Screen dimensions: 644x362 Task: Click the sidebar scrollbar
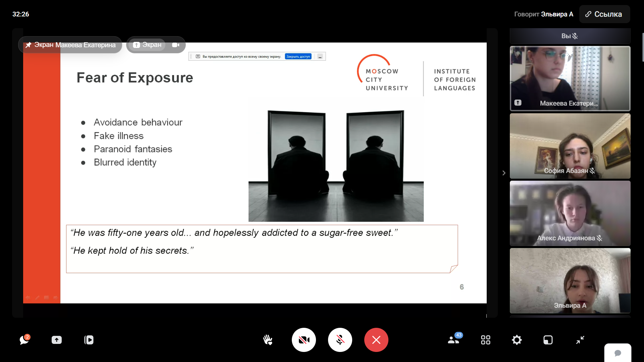643,47
